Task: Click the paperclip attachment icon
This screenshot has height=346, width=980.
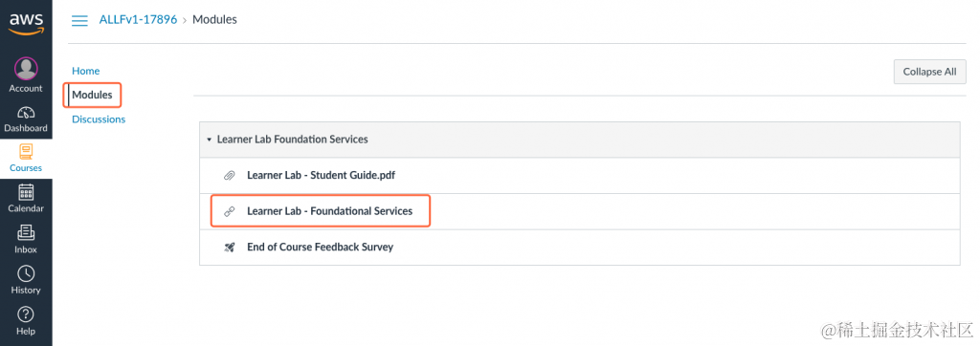Action: 230,176
